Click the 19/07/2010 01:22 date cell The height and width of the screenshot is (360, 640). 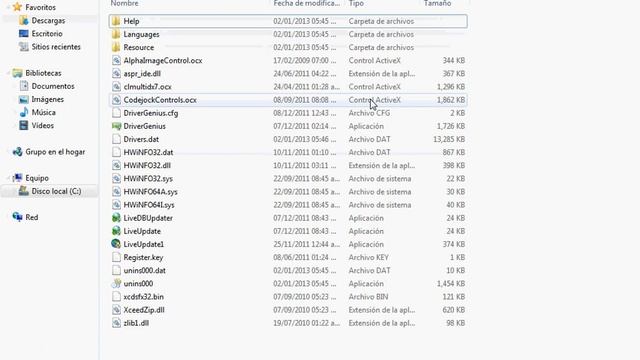pyautogui.click(x=307, y=323)
